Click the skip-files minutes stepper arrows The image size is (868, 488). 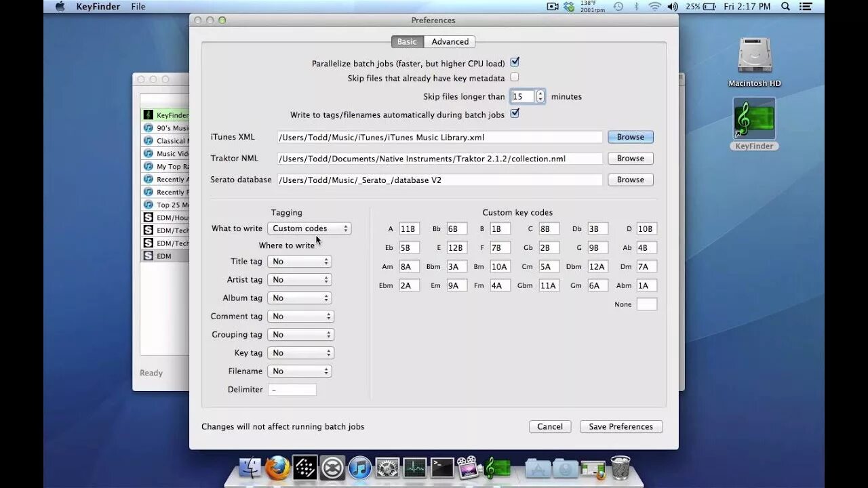[540, 96]
